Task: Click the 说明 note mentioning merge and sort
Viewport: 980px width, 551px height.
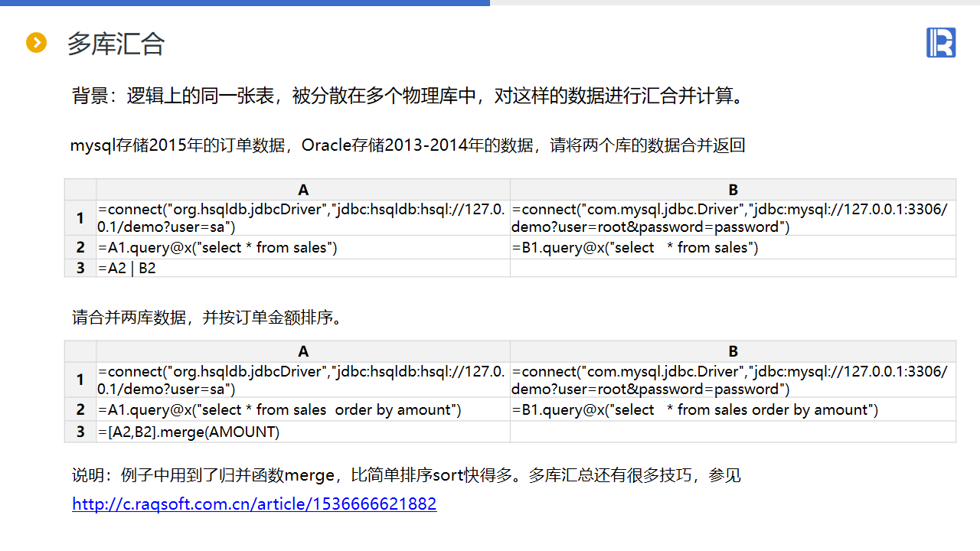Action: coord(407,475)
